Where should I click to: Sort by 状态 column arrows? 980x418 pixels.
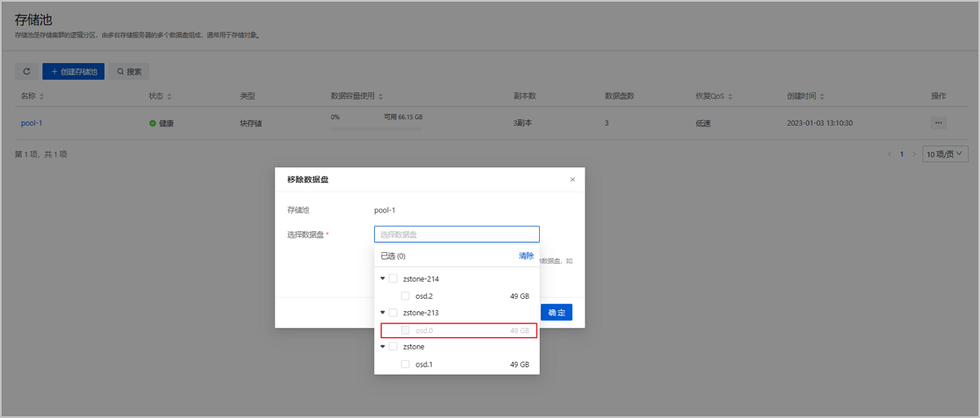point(170,96)
